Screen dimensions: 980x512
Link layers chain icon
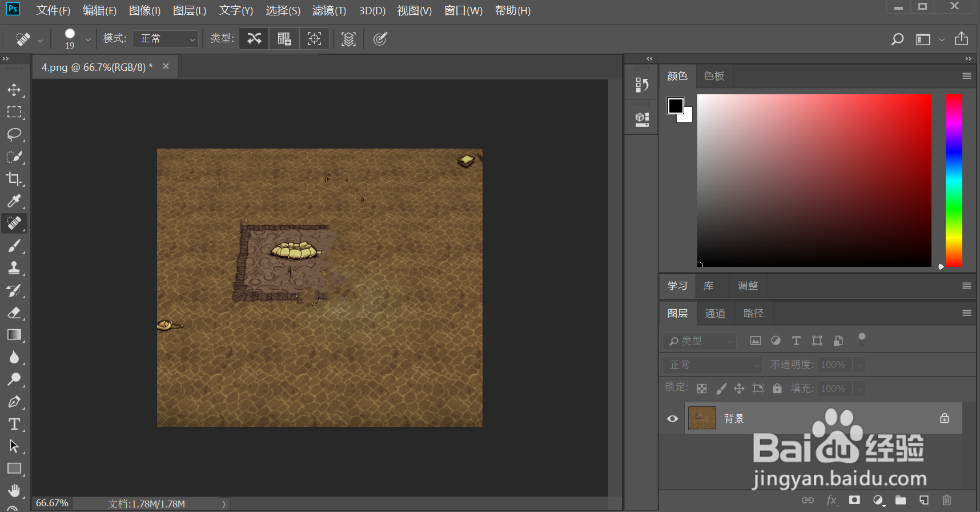pos(808,501)
